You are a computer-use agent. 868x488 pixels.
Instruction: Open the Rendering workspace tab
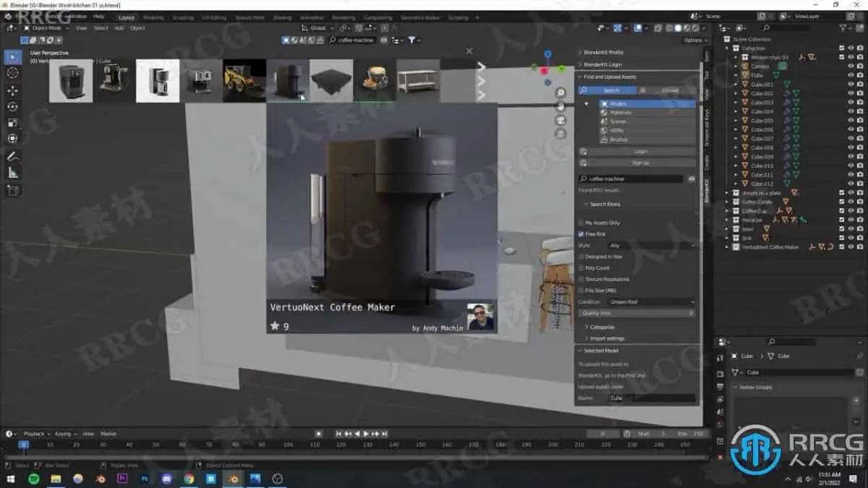coord(342,17)
